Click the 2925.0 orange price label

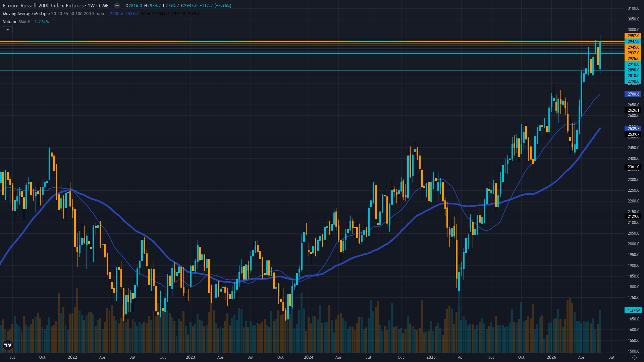tap(633, 59)
